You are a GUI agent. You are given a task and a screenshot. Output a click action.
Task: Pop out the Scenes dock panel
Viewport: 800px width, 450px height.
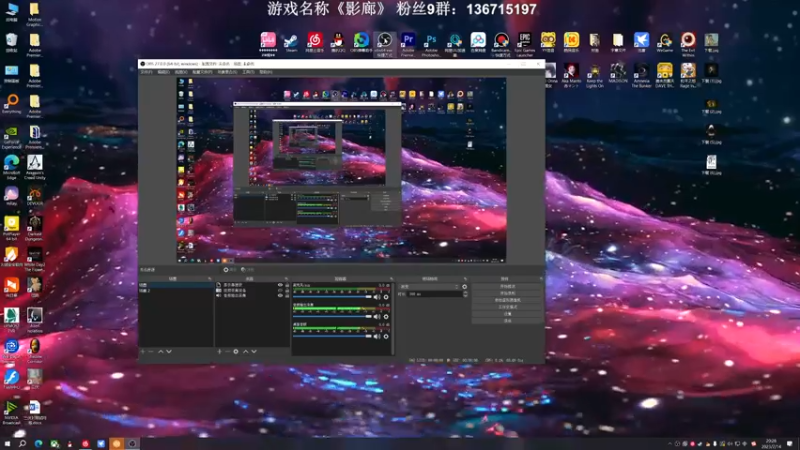click(209, 279)
